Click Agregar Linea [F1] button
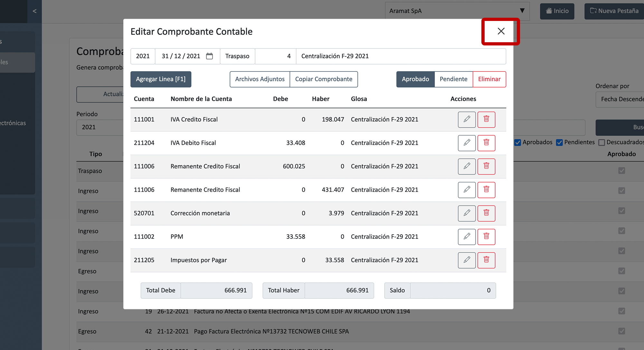Image resolution: width=644 pixels, height=350 pixels. (161, 79)
